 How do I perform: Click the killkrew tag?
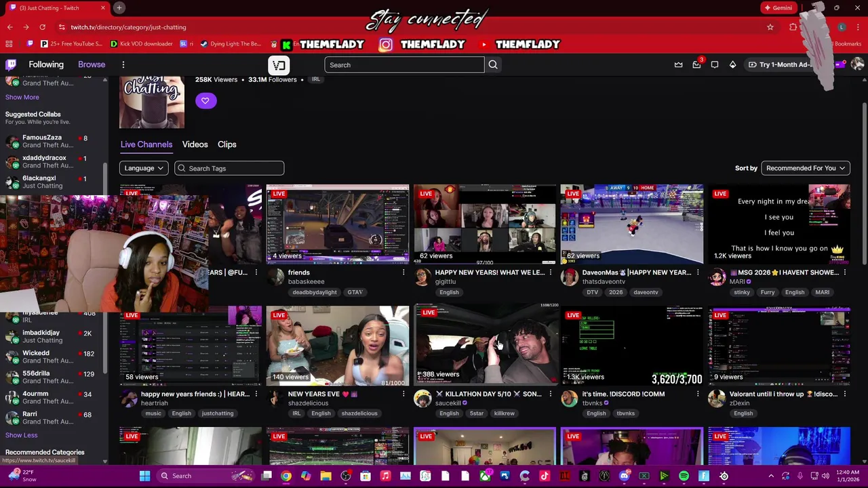click(504, 413)
